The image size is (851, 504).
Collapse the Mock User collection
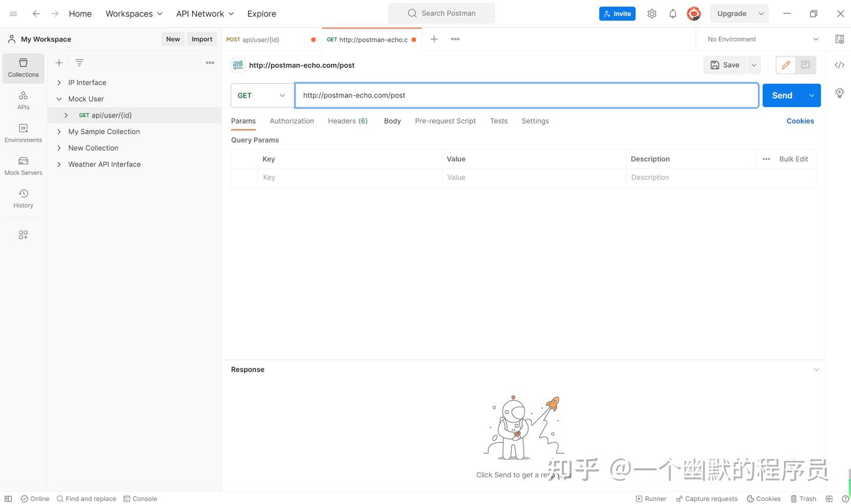point(59,99)
